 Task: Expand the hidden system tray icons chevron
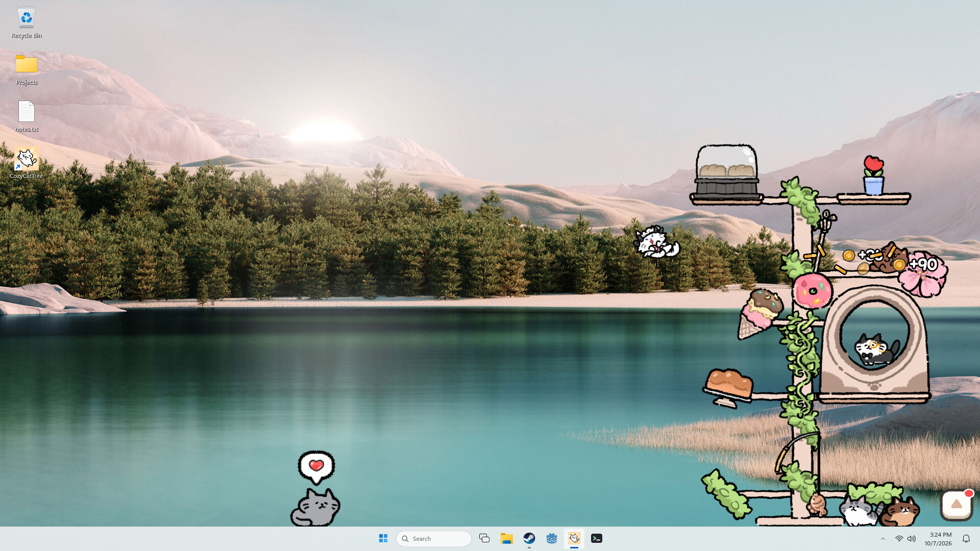point(883,539)
